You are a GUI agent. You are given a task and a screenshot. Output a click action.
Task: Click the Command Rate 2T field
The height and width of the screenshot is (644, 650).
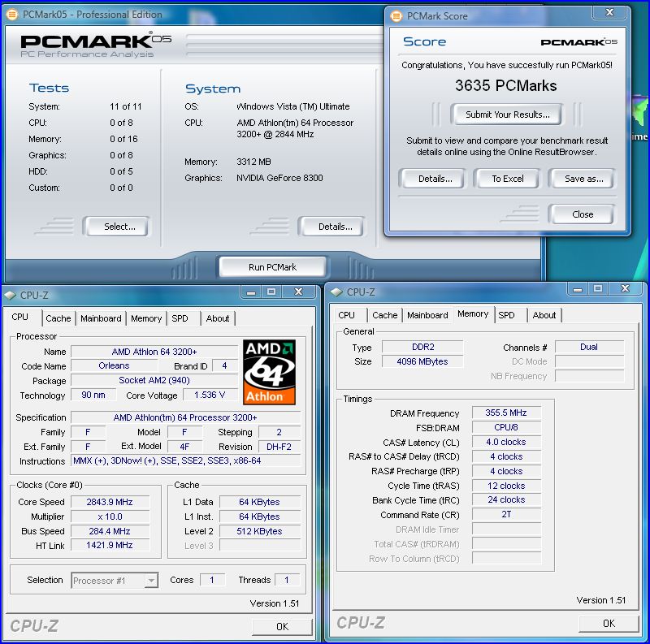(506, 514)
